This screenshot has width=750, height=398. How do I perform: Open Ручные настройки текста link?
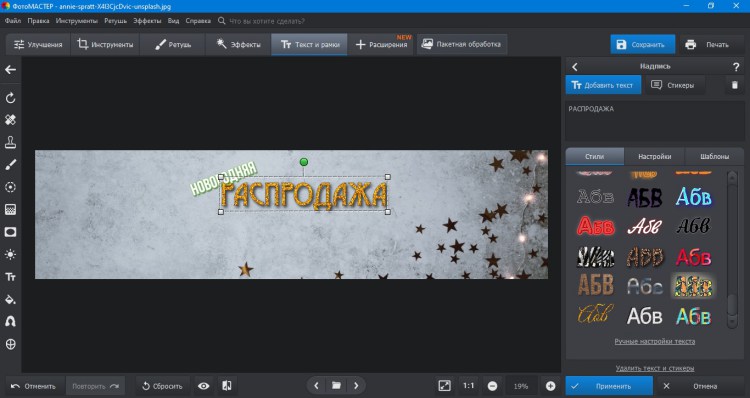655,342
